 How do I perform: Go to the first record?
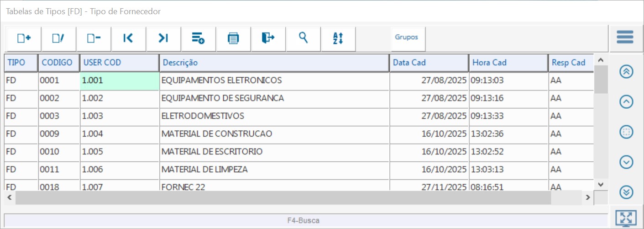[x=128, y=38]
